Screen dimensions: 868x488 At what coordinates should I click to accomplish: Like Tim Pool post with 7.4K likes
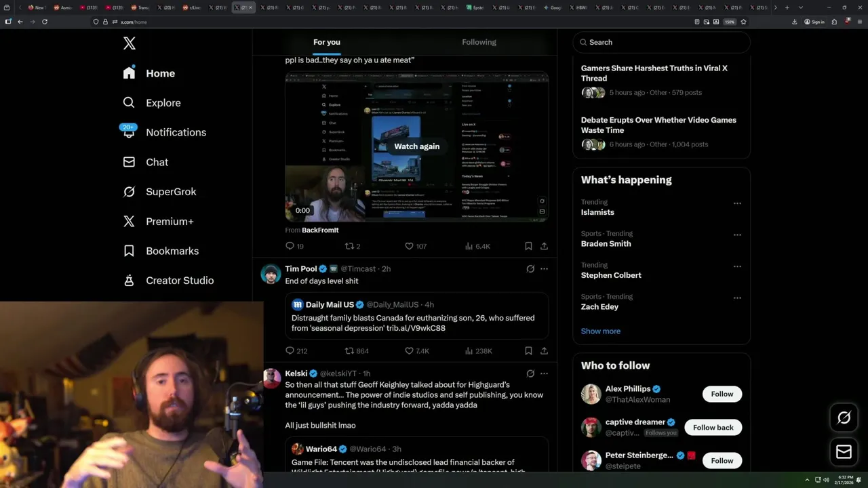[417, 351]
